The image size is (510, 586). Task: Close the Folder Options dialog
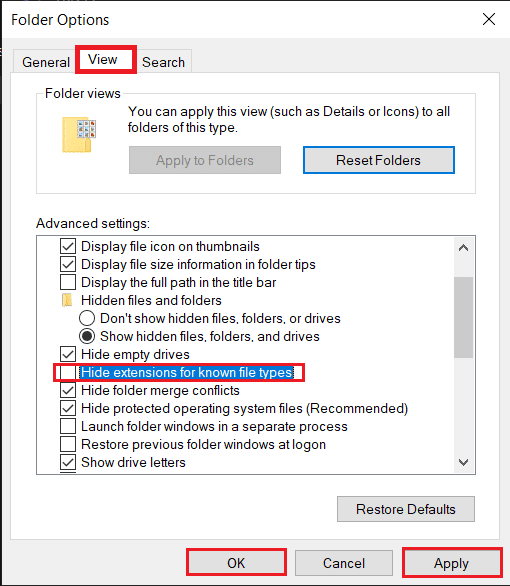click(489, 19)
